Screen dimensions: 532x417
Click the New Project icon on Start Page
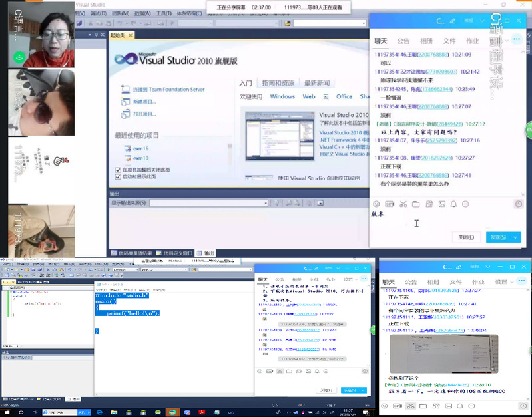click(x=125, y=102)
